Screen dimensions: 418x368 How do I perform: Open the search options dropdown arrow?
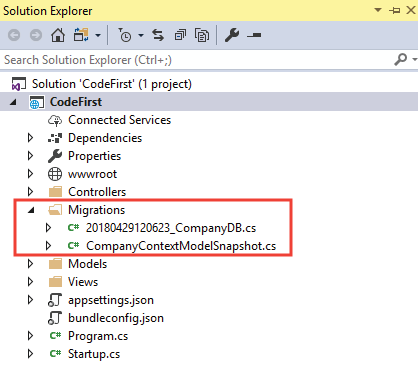[414, 60]
